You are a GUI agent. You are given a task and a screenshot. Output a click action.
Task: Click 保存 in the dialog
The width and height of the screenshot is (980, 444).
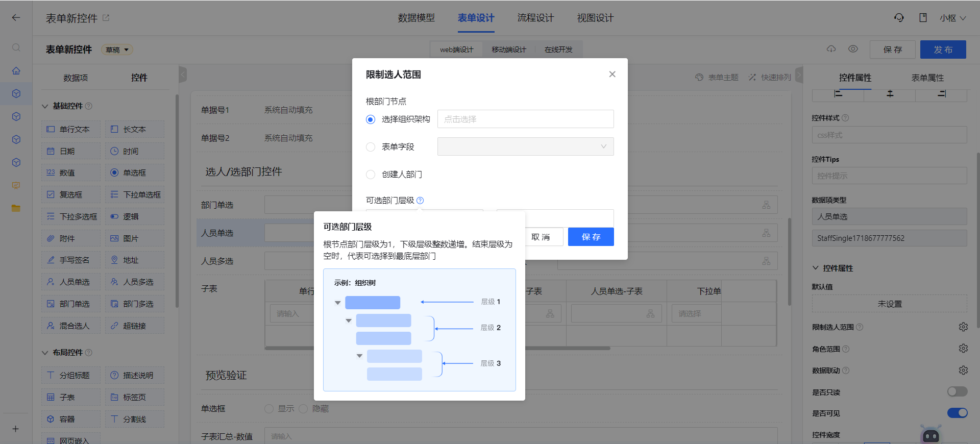coord(591,237)
